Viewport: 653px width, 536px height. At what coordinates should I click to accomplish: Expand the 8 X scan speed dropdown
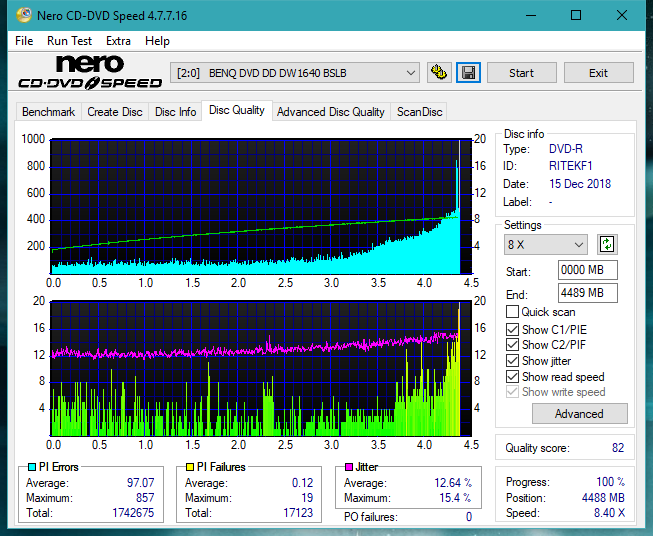[x=545, y=244]
